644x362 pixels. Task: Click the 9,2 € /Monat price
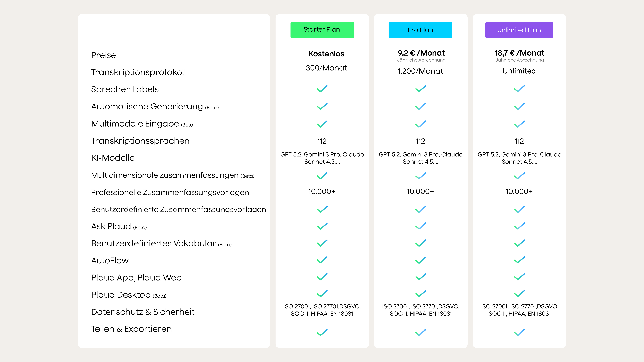point(421,53)
